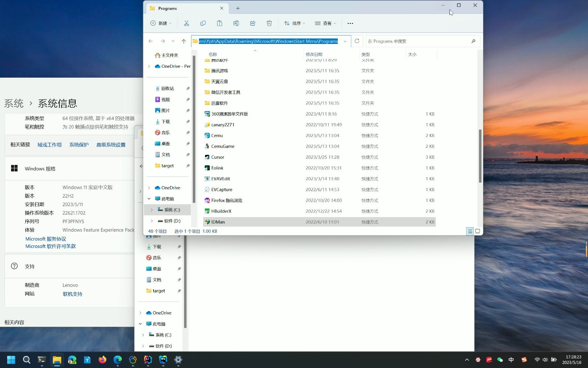Click the Rename icon in Explorer toolbar

pos(236,23)
